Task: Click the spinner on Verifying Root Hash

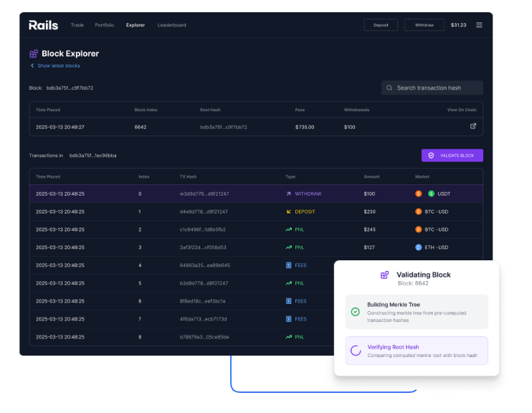Action: (x=356, y=351)
